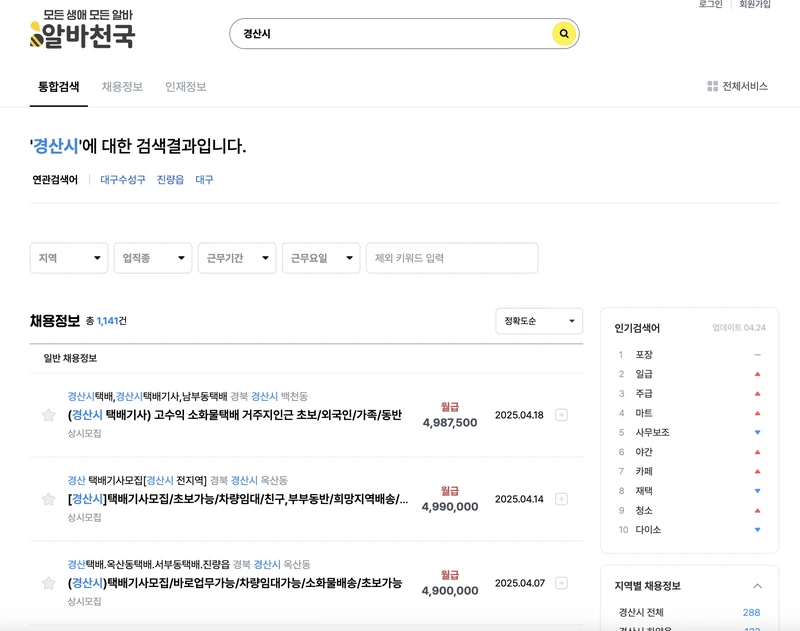Image resolution: width=800 pixels, height=631 pixels.
Task: Click popular keyword 카페
Action: 644,471
